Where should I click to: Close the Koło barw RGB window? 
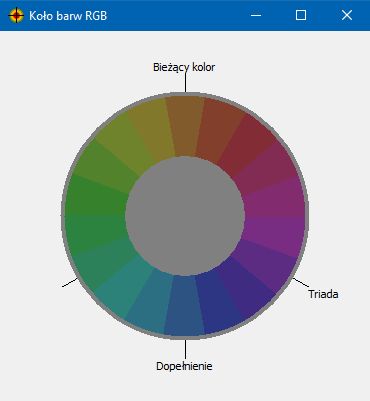[347, 15]
